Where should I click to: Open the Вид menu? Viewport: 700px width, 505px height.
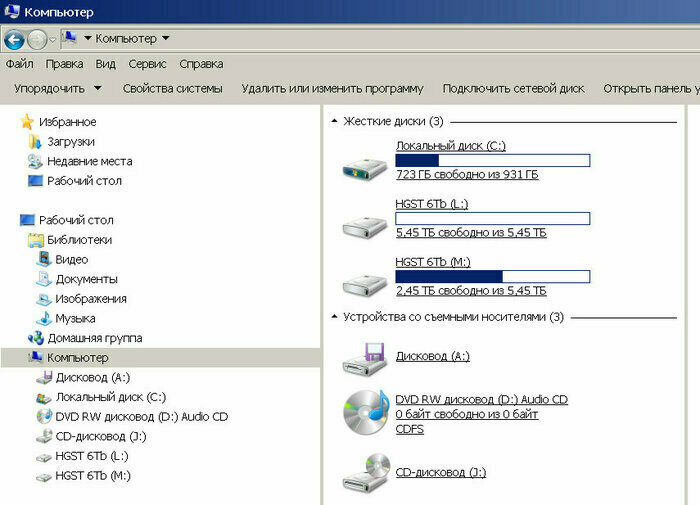click(105, 64)
